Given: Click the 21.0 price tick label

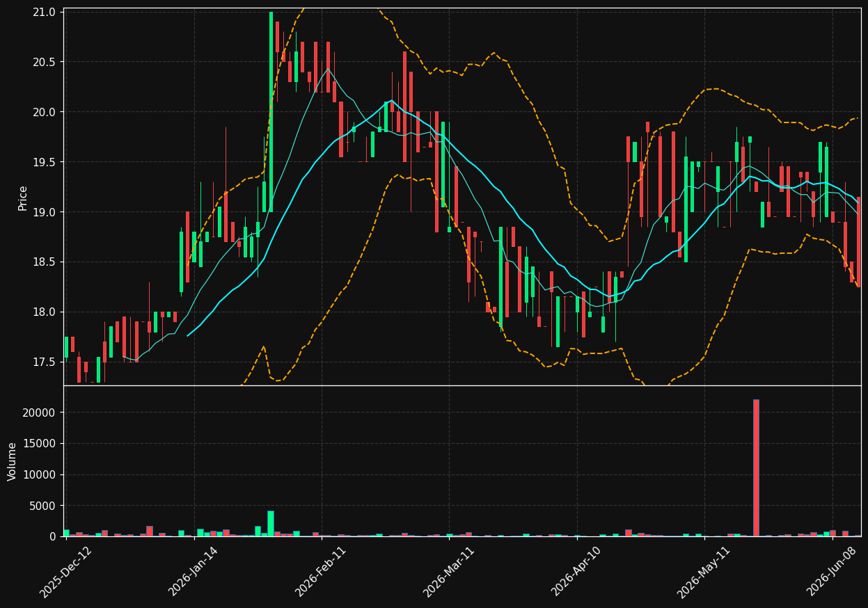Looking at the screenshot, I should click(45, 12).
